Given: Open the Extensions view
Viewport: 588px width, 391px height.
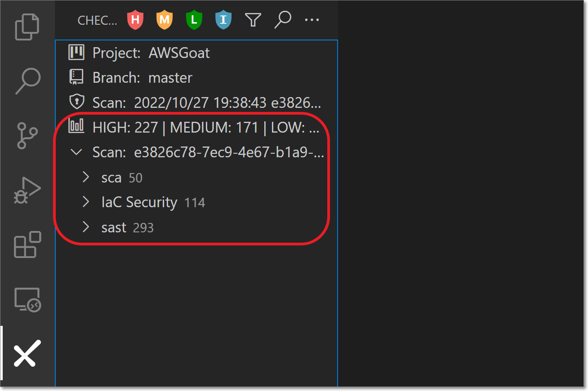Looking at the screenshot, I should click(28, 245).
